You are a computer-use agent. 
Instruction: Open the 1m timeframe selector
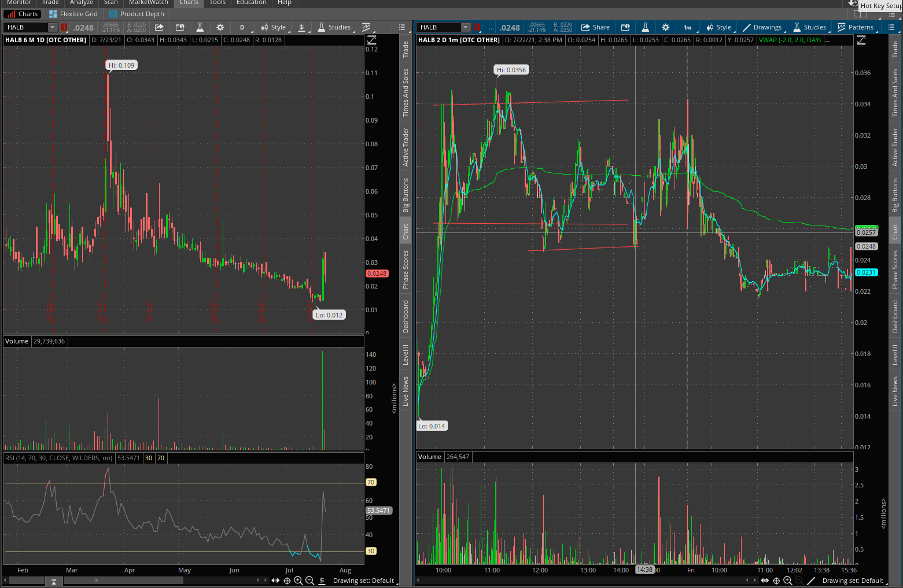[687, 27]
